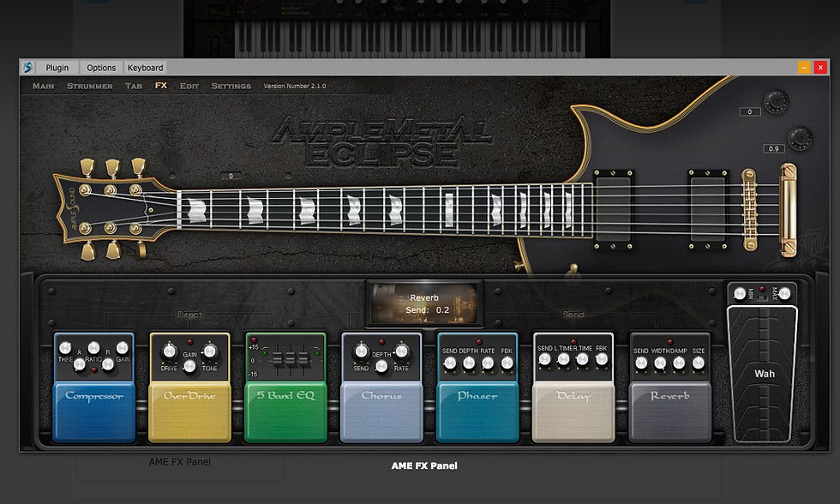Screen dimensions: 840x504
Task: Open the Settings tab
Action: [231, 86]
